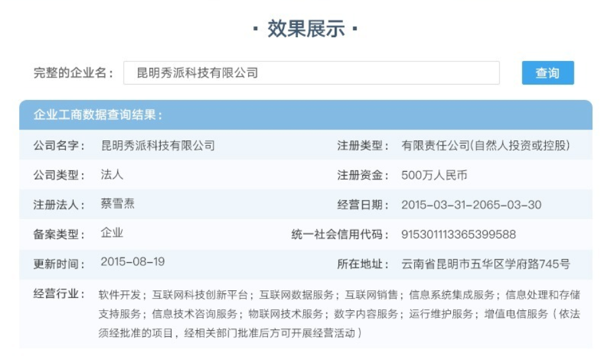
Task: Click the 企业工商数据查询结果 results header bar
Action: point(305,115)
